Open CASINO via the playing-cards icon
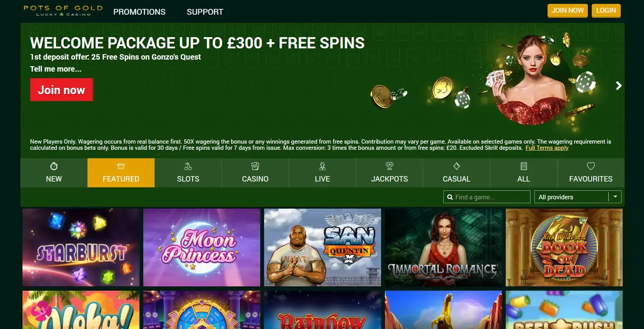Viewport: 644px width, 329px height. point(255,166)
